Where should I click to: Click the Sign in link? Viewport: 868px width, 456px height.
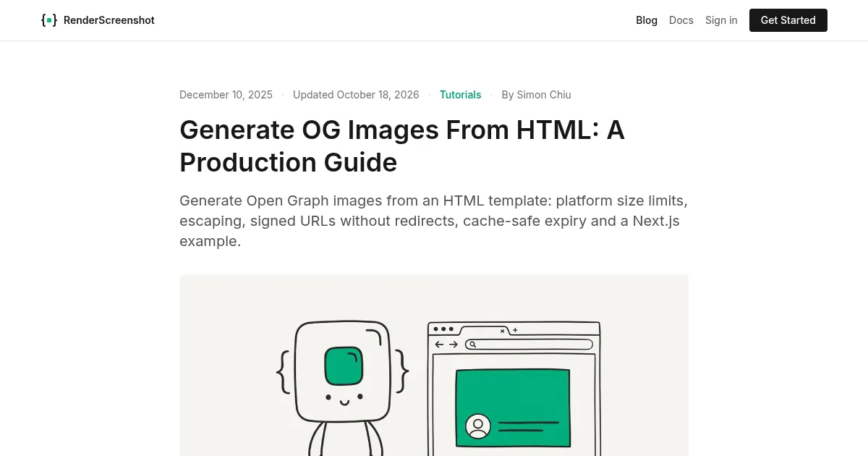[x=721, y=20]
